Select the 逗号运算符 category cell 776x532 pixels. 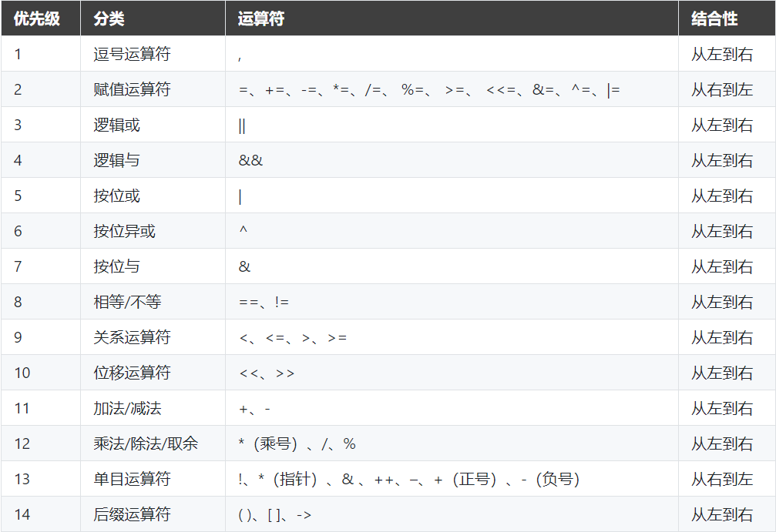(x=132, y=54)
